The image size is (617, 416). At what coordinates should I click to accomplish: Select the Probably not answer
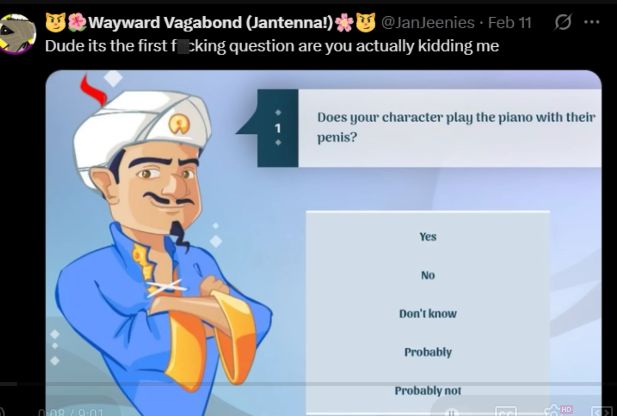[428, 390]
